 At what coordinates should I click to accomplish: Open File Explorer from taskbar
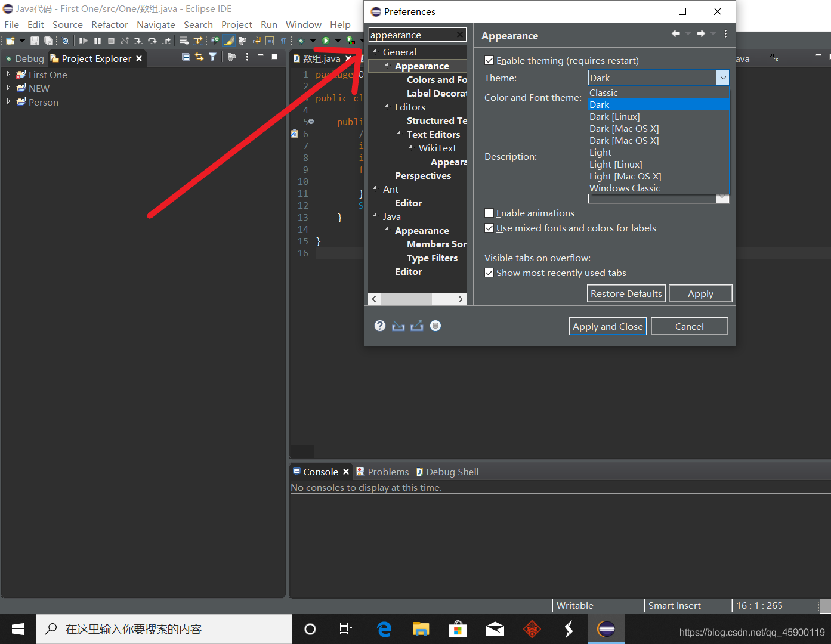421,629
